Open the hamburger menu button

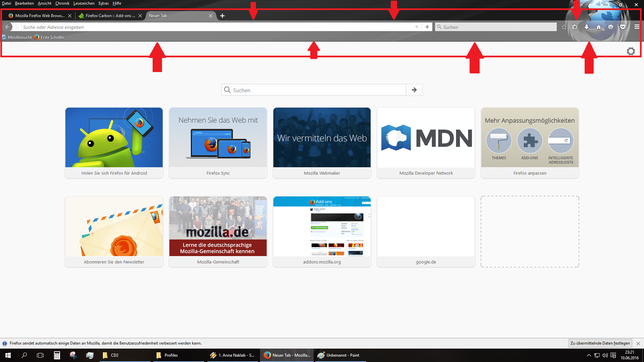click(637, 27)
